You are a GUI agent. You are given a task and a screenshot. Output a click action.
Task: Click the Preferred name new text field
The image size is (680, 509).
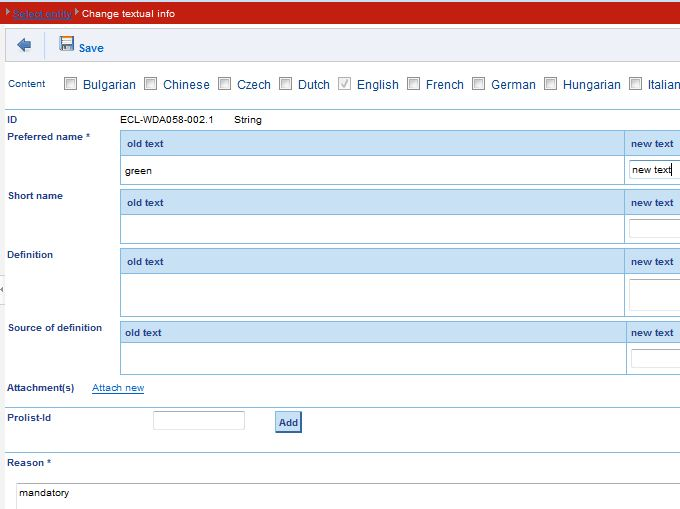pyautogui.click(x=655, y=170)
